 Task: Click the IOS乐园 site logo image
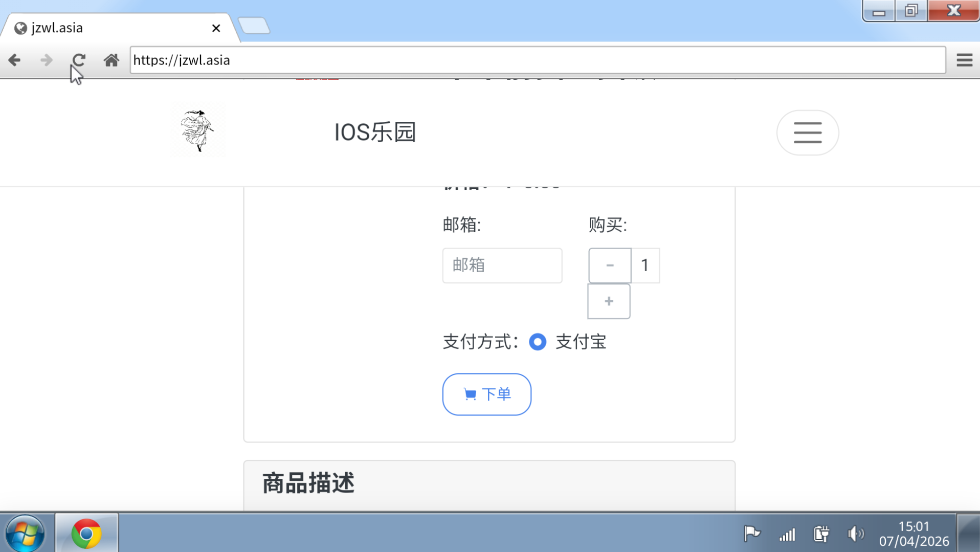coord(197,131)
